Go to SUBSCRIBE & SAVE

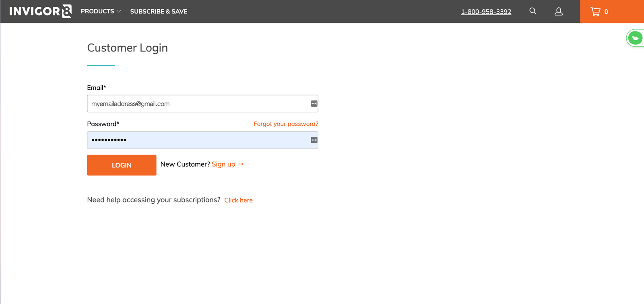159,11
